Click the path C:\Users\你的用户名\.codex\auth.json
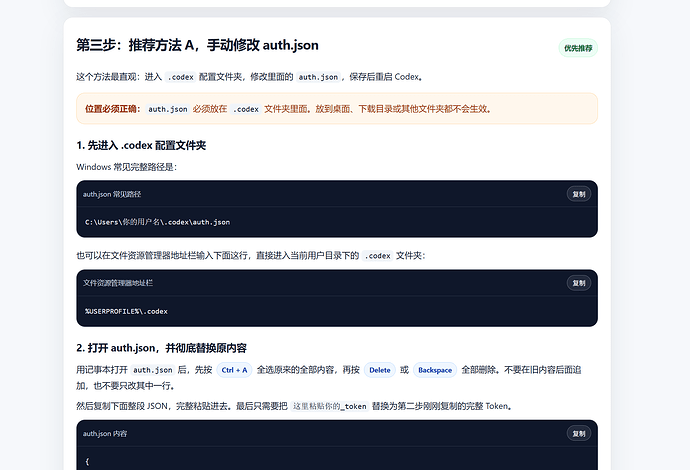This screenshot has width=690, height=470. [x=158, y=222]
